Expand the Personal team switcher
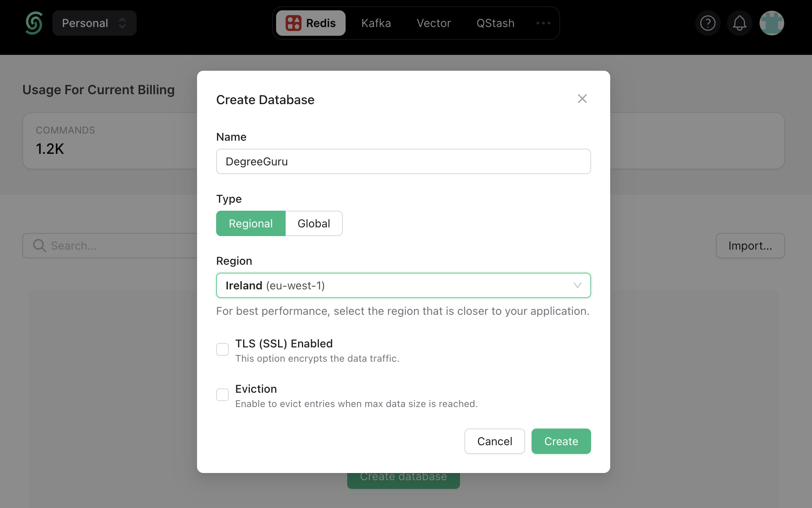Image resolution: width=812 pixels, height=508 pixels. pos(94,23)
